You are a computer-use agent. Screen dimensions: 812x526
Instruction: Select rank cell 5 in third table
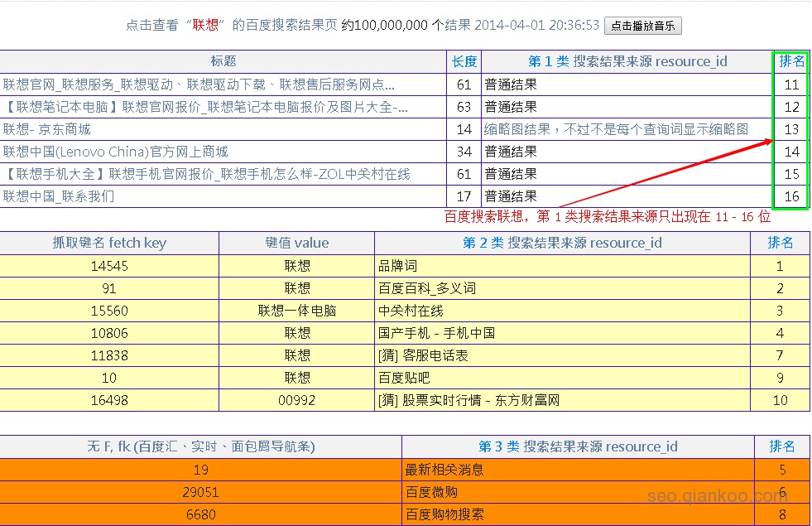(782, 470)
